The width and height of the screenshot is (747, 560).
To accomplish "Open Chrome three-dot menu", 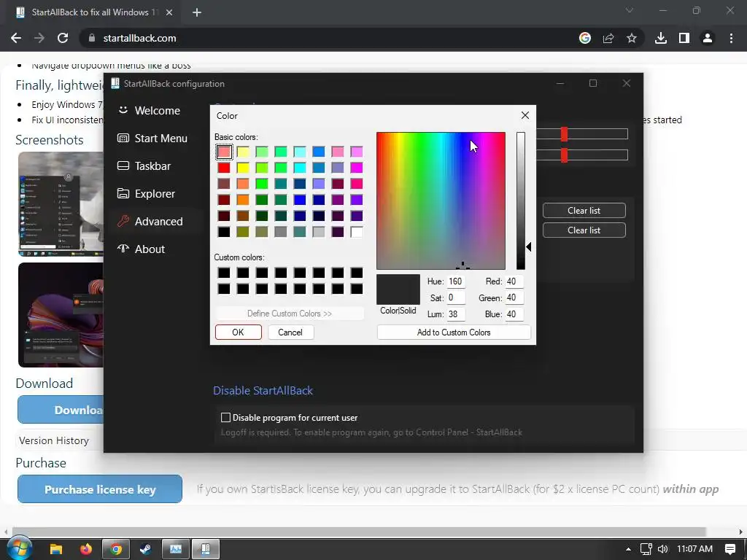I will click(731, 38).
